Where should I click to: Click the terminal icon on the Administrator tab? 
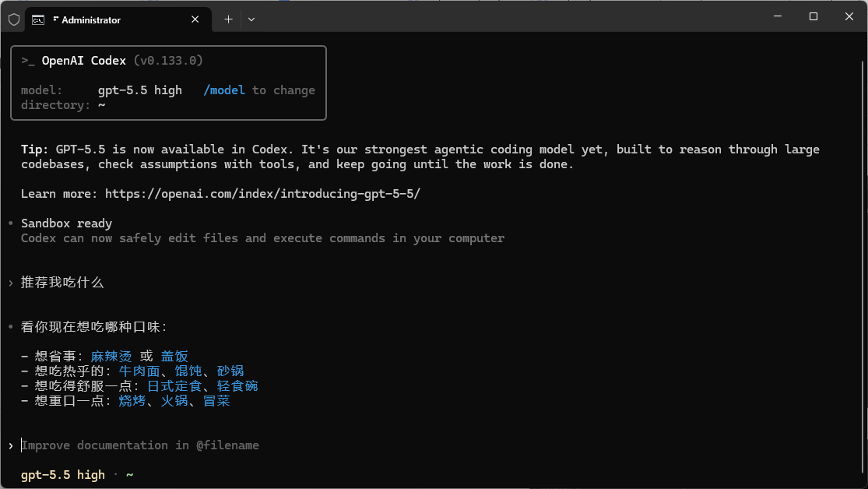(37, 20)
